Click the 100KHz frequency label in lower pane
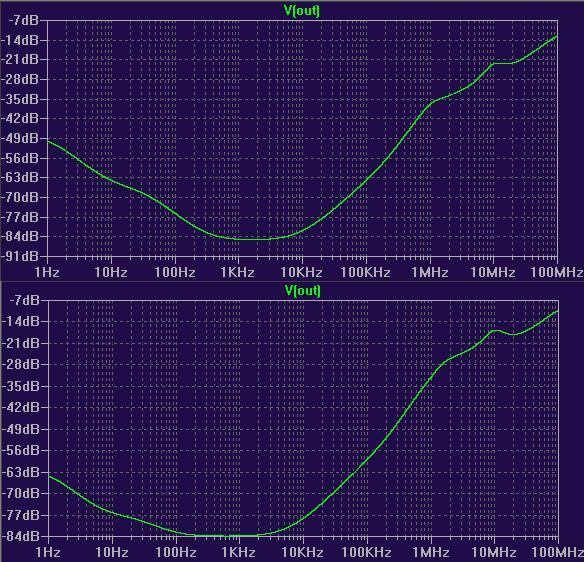Image resolution: width=584 pixels, height=562 pixels. click(x=366, y=552)
